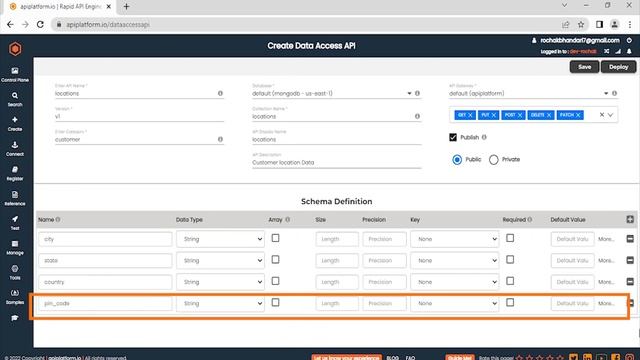Open the Connect sidebar item

pyautogui.click(x=15, y=149)
